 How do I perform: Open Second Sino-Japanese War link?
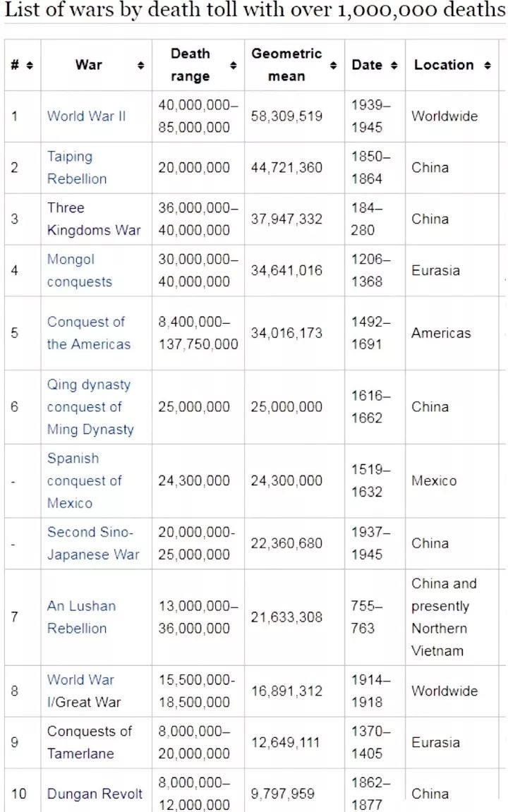[x=93, y=543]
